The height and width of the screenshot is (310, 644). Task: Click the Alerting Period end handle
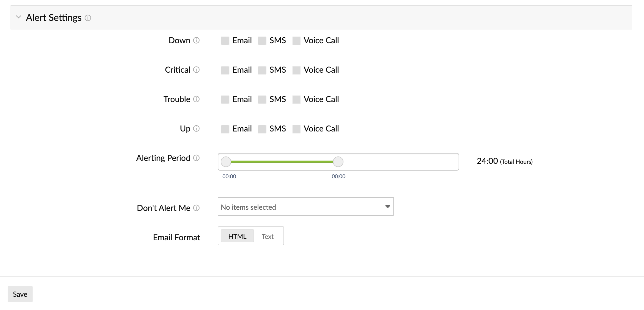(x=338, y=162)
